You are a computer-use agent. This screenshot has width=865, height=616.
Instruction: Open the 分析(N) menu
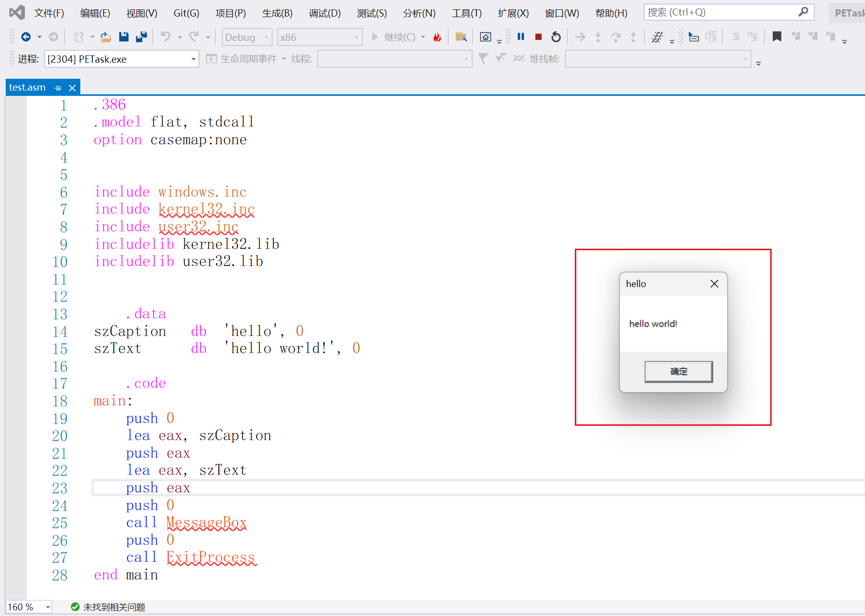(x=419, y=13)
